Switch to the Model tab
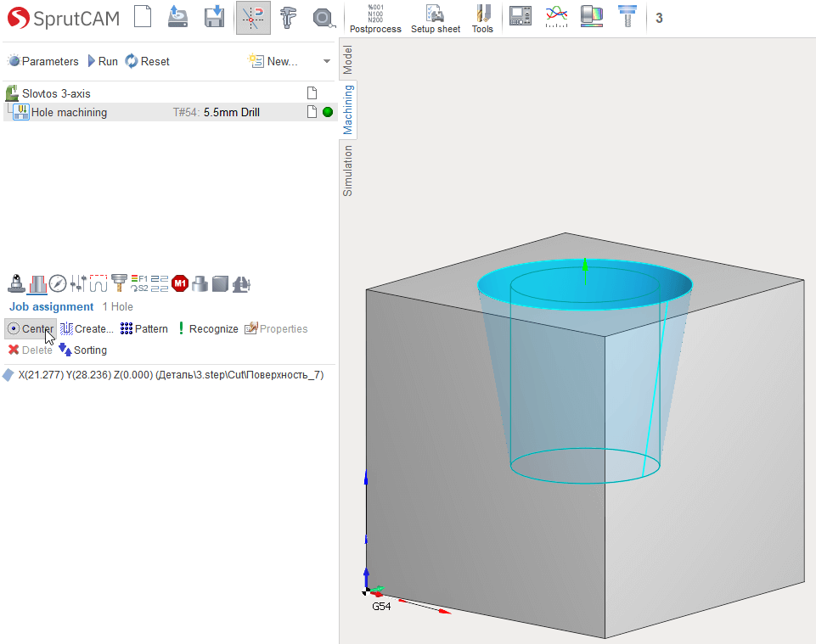The height and width of the screenshot is (644, 816). [x=347, y=59]
